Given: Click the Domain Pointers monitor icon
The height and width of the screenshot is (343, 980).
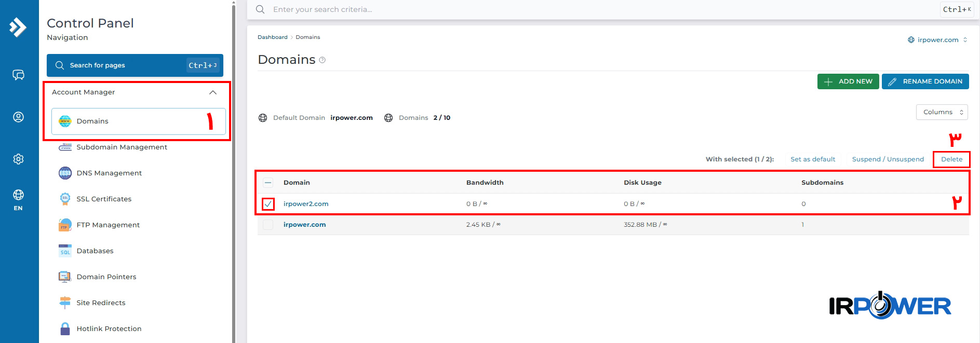Looking at the screenshot, I should coord(65,277).
